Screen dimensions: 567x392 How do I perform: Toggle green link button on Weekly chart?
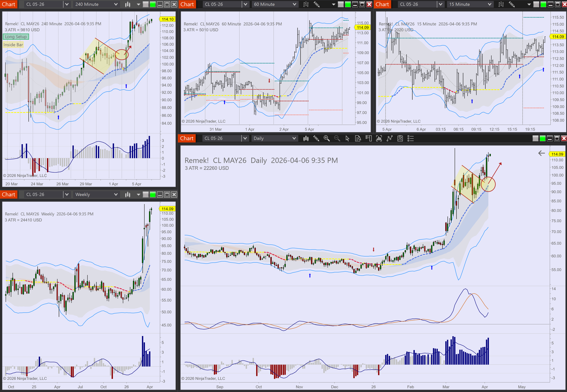coord(153,195)
